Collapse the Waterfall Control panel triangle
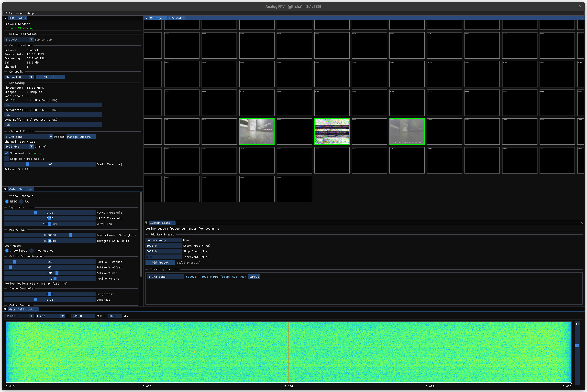Viewport: 587px width, 392px height. (5, 309)
